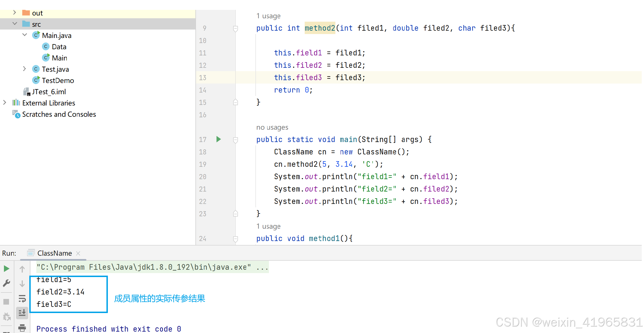Toggle scroll to end of console

pyautogui.click(x=22, y=313)
